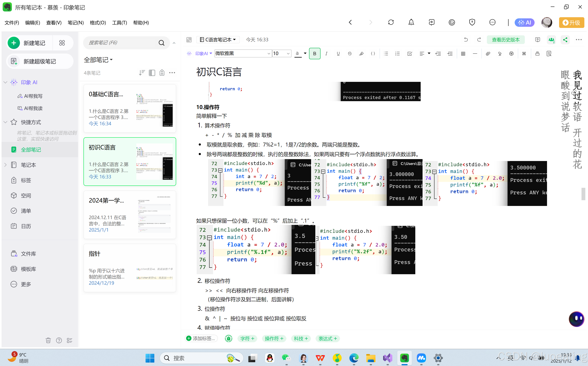Toggle italic formatting
The height and width of the screenshot is (366, 588).
326,54
